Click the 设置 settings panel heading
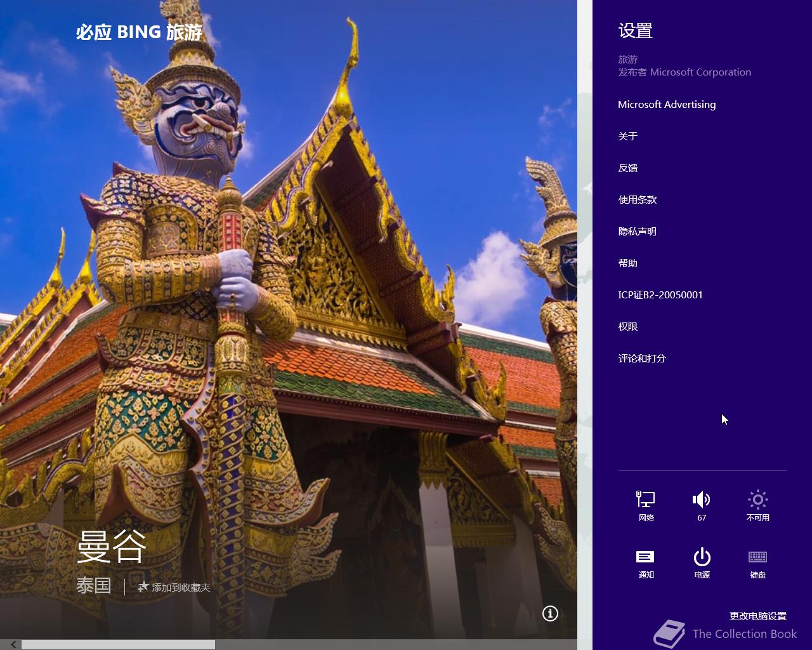The image size is (812, 650). 636,30
